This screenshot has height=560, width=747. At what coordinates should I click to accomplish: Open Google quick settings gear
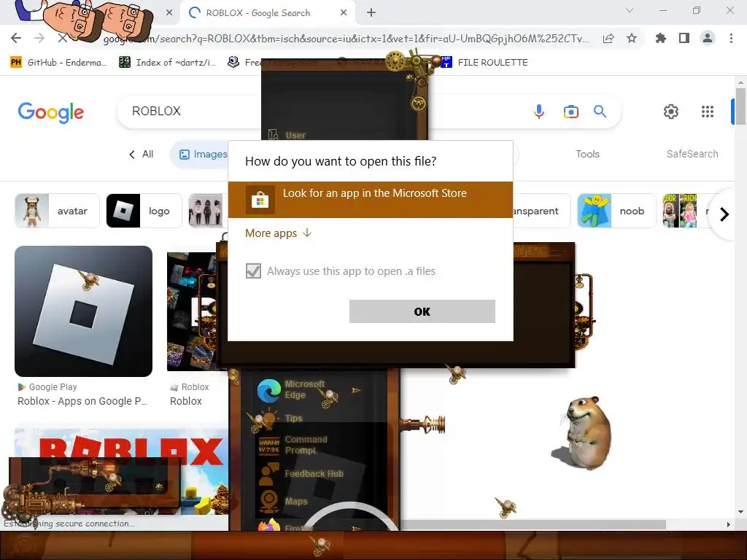(x=671, y=112)
